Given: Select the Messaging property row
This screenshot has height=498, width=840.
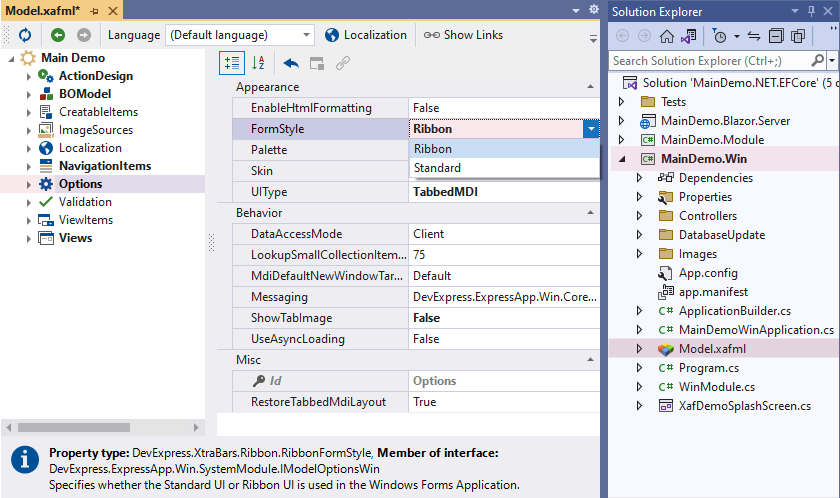Looking at the screenshot, I should click(x=416, y=297).
